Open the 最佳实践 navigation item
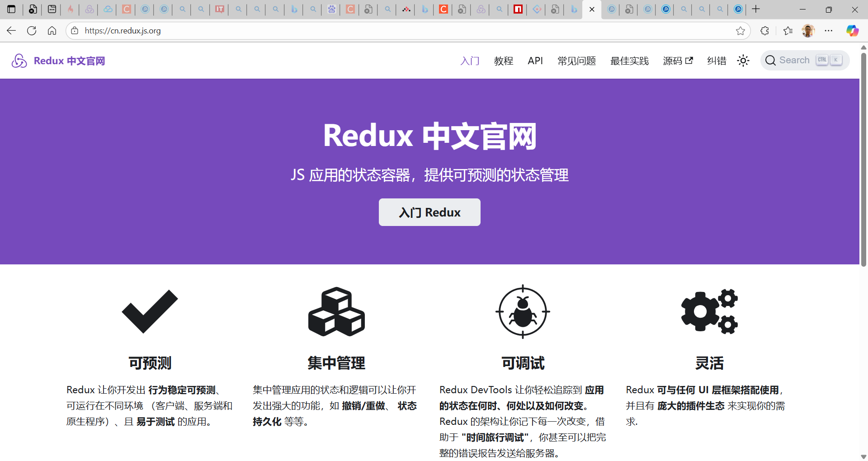Image resolution: width=868 pixels, height=461 pixels. [x=629, y=61]
